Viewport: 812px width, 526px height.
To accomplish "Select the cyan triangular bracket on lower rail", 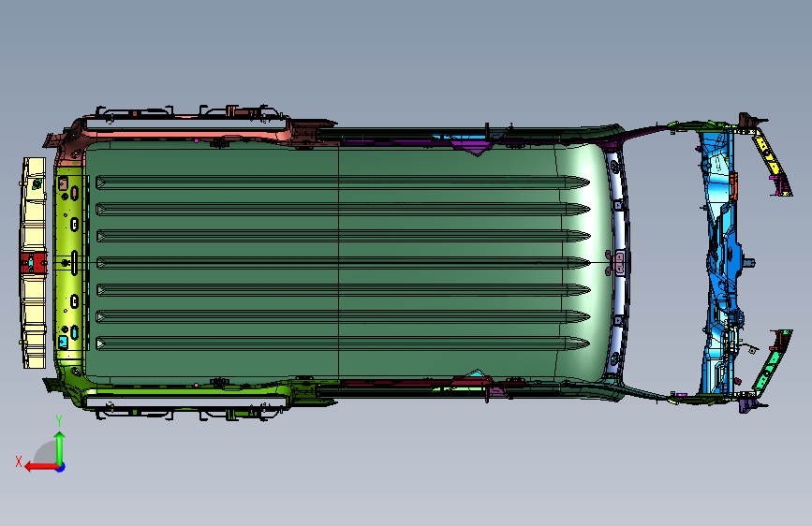I will pos(476,374).
